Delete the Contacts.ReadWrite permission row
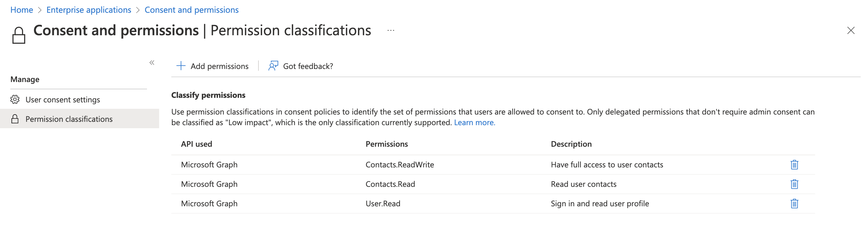The image size is (868, 240). point(794,164)
